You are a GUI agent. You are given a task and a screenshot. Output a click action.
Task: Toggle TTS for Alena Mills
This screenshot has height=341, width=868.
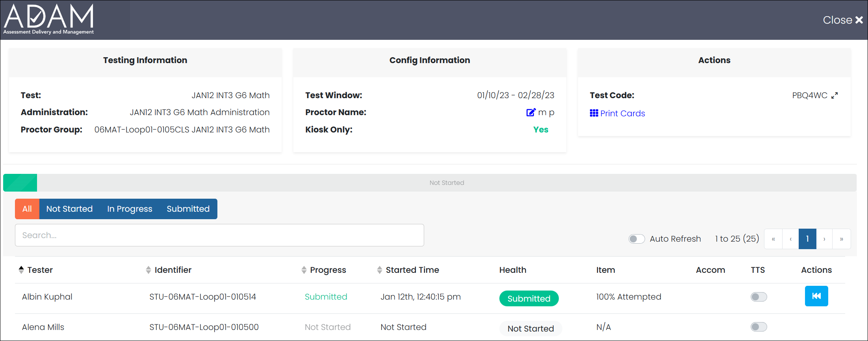coord(759,327)
